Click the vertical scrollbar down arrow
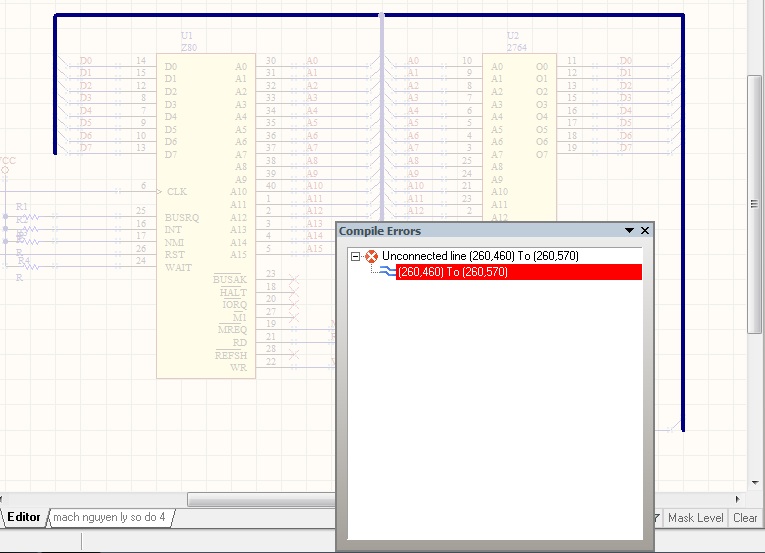Viewport: 765px width, 553px height. [x=755, y=483]
